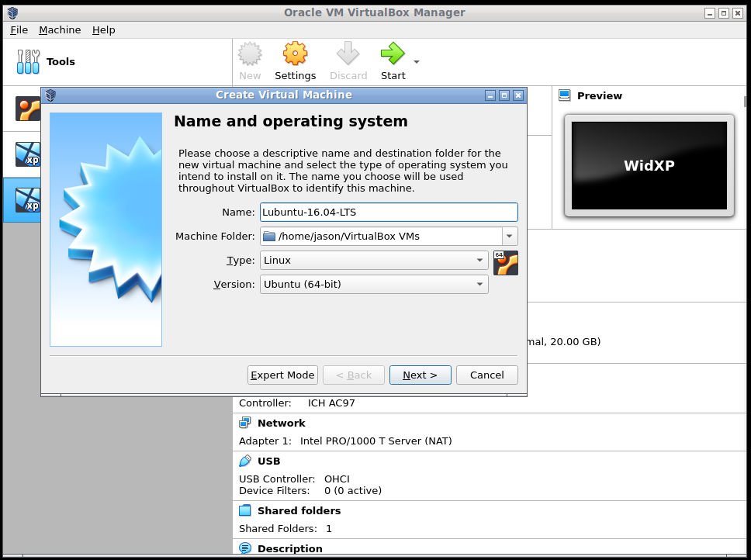Click the Network section header text
This screenshot has height=560, width=751.
click(x=281, y=423)
